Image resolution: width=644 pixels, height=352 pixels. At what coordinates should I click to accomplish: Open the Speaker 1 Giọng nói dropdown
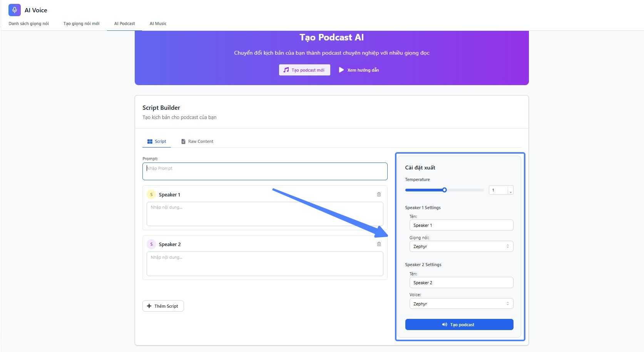click(461, 246)
